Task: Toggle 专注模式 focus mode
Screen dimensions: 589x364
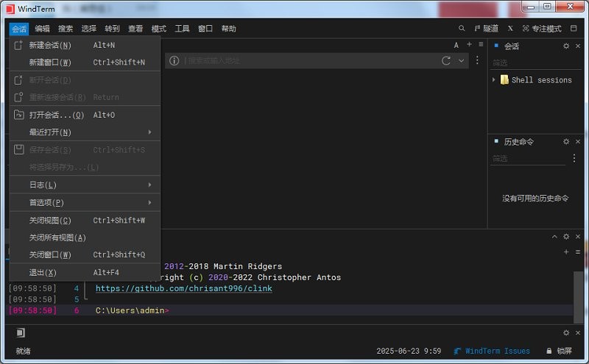Action: (x=541, y=29)
